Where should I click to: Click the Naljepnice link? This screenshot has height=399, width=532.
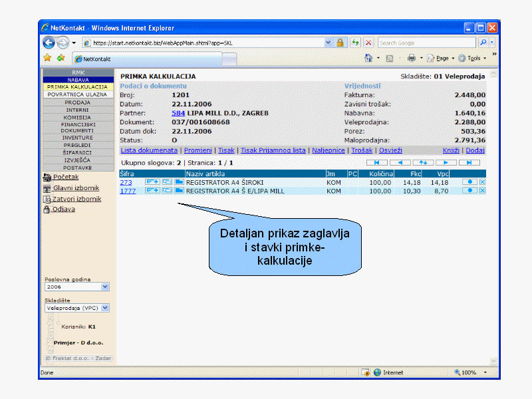coord(329,150)
